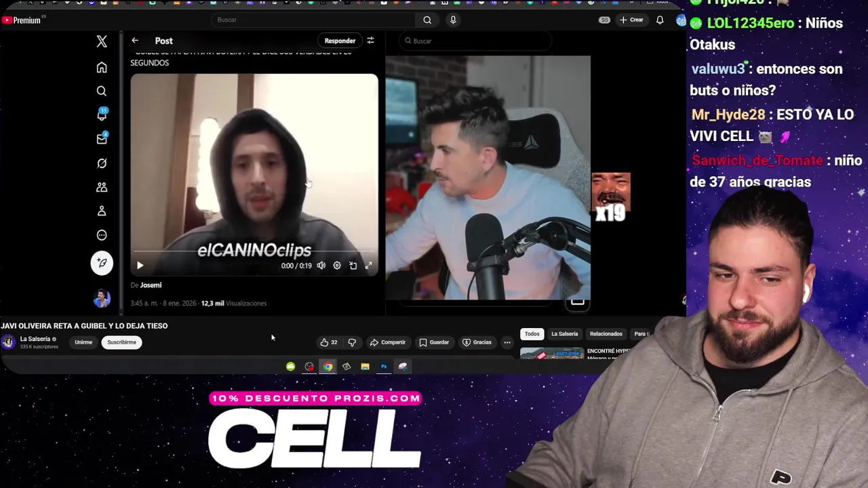Open La Salsería channel avatar
This screenshot has height=488, width=868.
tap(8, 342)
